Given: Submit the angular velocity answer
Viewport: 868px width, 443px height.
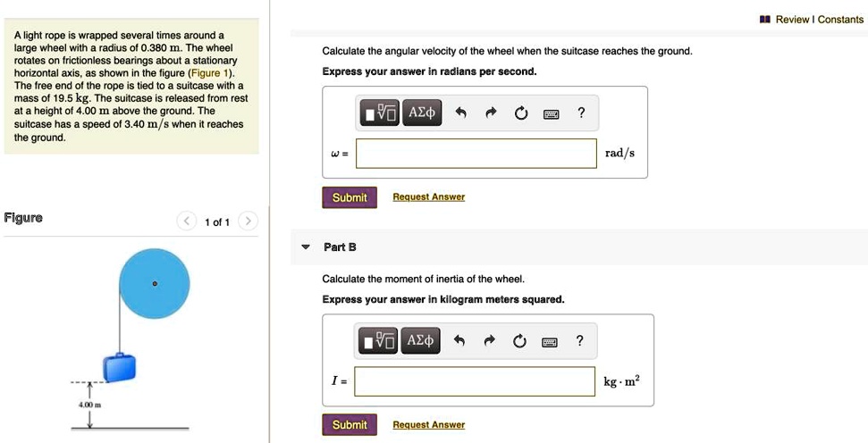Looking at the screenshot, I should (x=350, y=197).
